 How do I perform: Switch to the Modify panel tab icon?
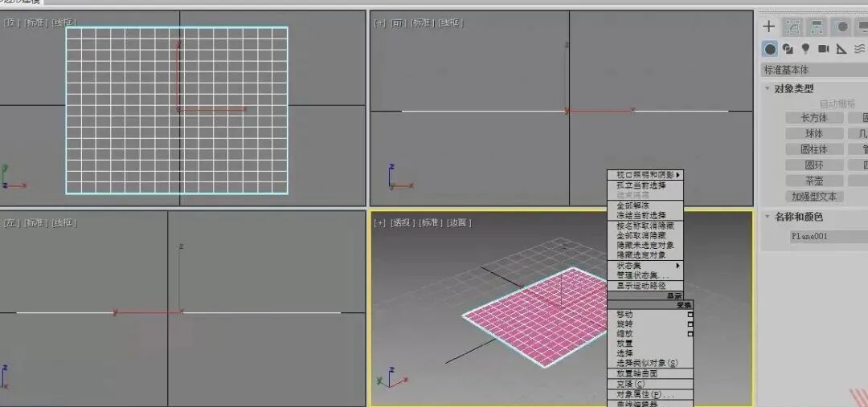tap(793, 26)
